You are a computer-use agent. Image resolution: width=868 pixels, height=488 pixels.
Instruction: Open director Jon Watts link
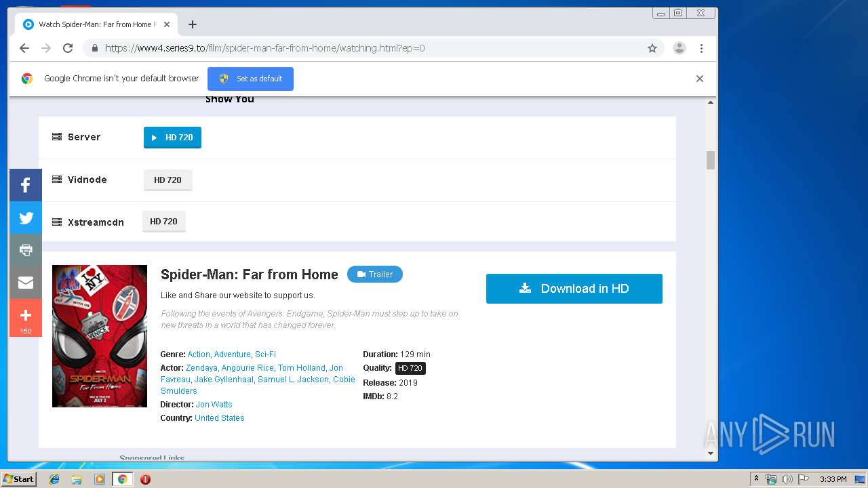coord(214,405)
